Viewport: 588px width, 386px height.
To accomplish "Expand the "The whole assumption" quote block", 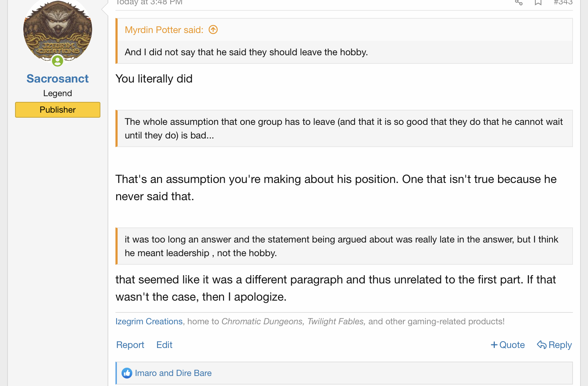I will point(343,128).
